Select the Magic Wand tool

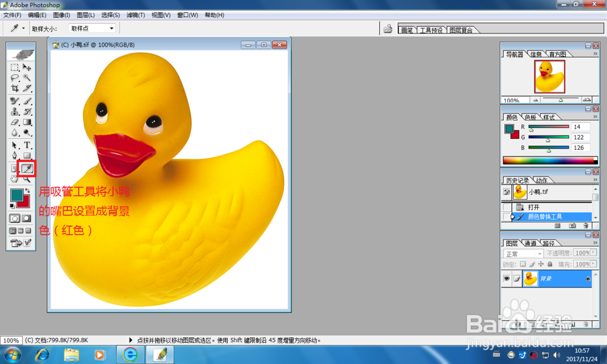coord(27,78)
